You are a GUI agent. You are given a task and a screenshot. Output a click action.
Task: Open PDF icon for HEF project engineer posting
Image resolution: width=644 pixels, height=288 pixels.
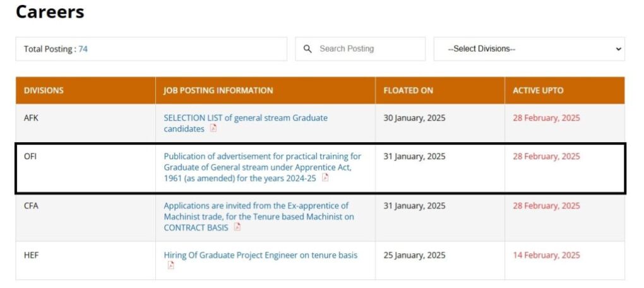click(x=171, y=265)
